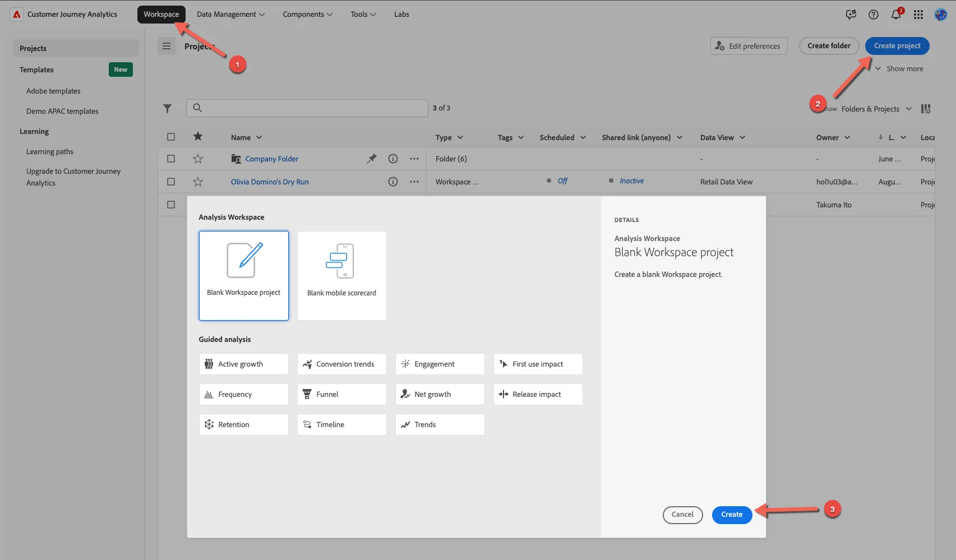Screen dimensions: 956x560
Task: Show info for Olivia Domino's Dry Run
Action: pos(393,182)
